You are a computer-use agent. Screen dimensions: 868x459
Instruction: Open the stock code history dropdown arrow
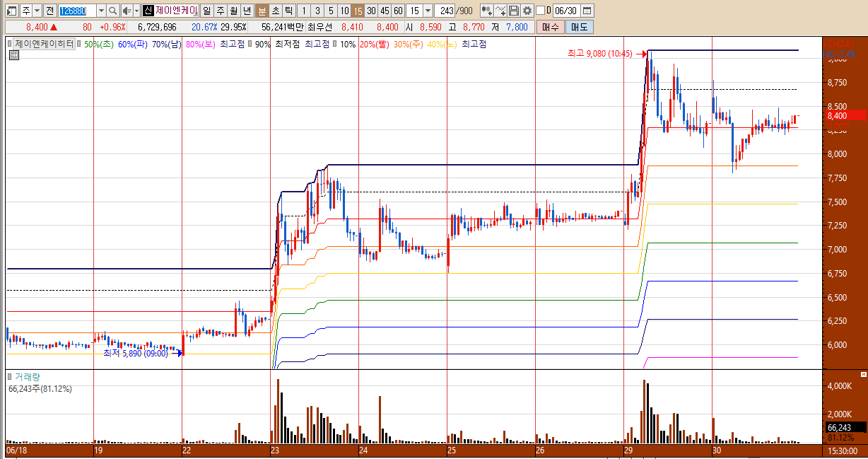[100, 11]
